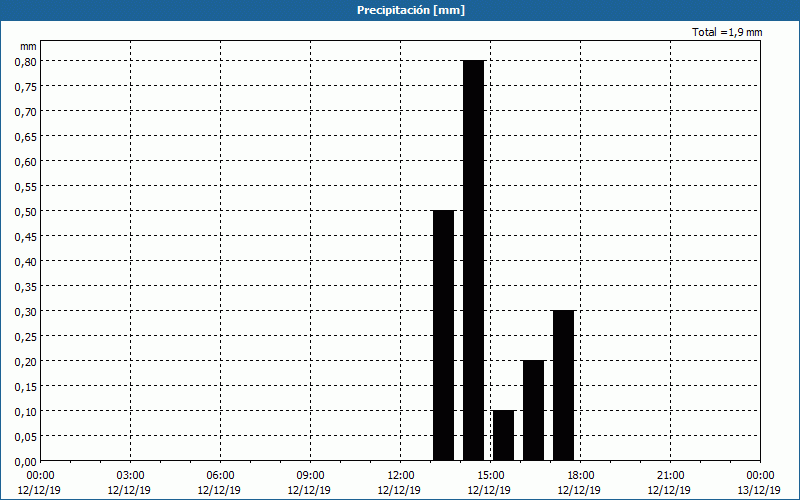Click the 0,45 y-axis value
The height and width of the screenshot is (500, 800).
click(x=26, y=237)
